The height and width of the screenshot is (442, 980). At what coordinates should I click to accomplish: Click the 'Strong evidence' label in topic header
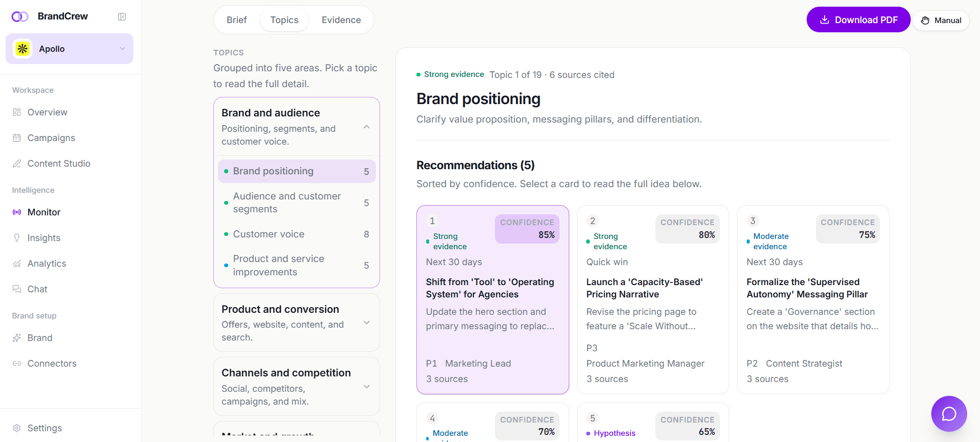coord(454,74)
